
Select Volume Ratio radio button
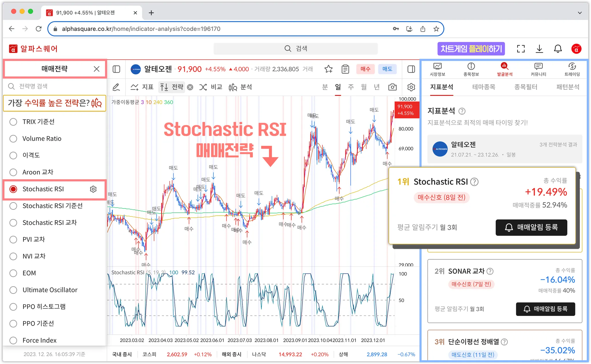[13, 139]
